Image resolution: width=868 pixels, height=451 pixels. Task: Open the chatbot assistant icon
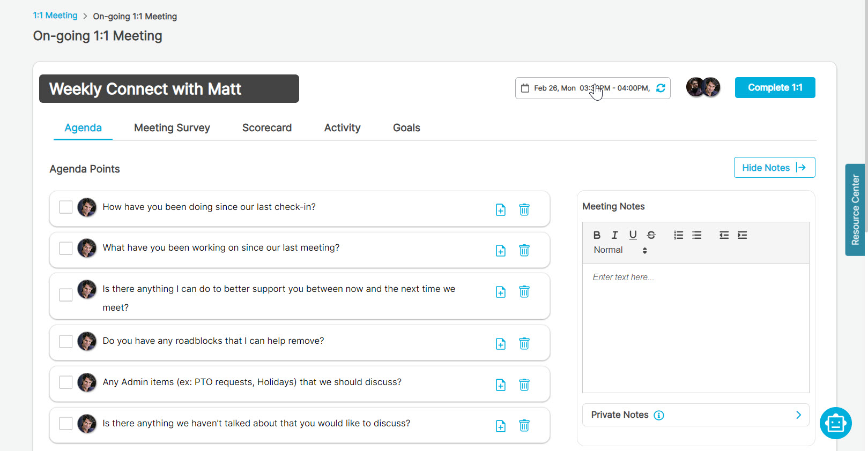click(835, 423)
